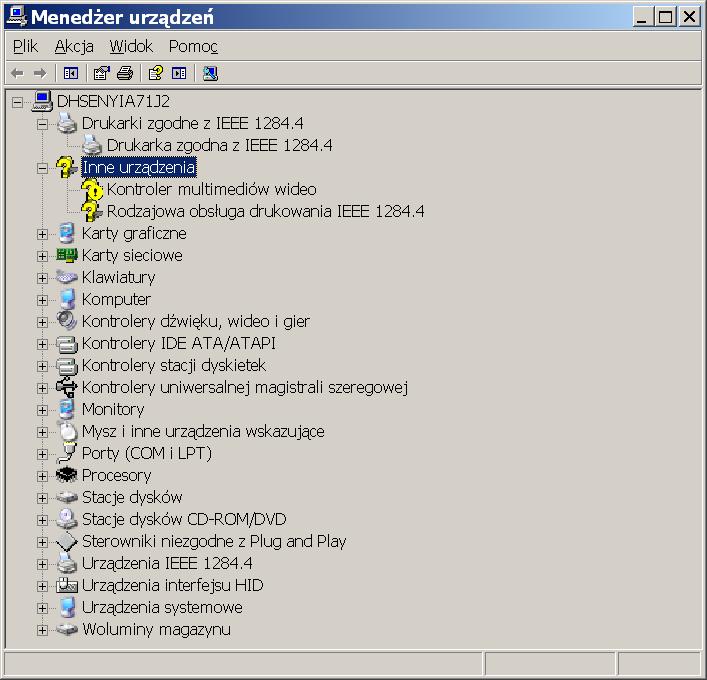Expand the Monitory branch
Image resolution: width=707 pixels, height=680 pixels.
tap(42, 410)
